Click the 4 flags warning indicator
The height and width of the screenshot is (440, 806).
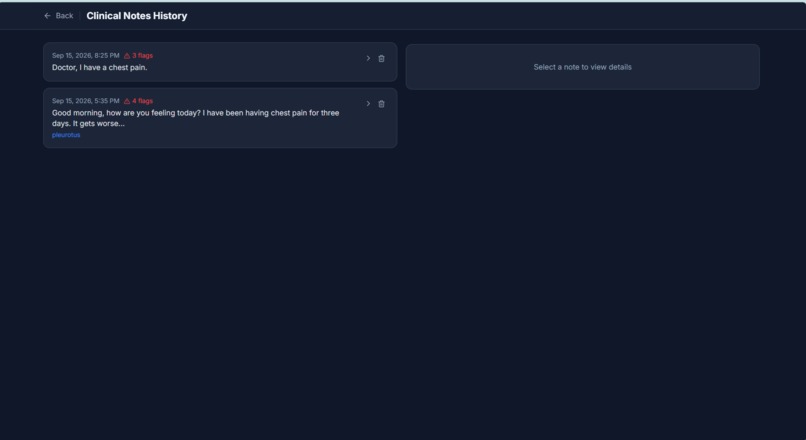[x=138, y=101]
